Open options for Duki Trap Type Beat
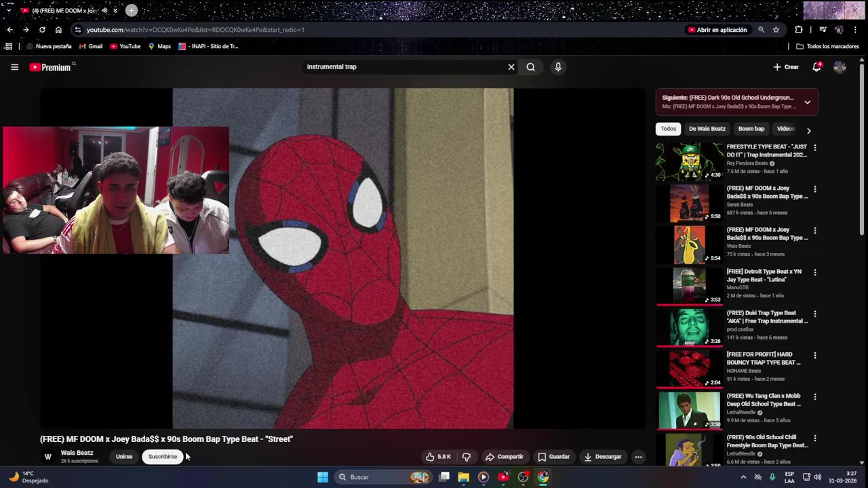The width and height of the screenshot is (868, 488). (815, 314)
